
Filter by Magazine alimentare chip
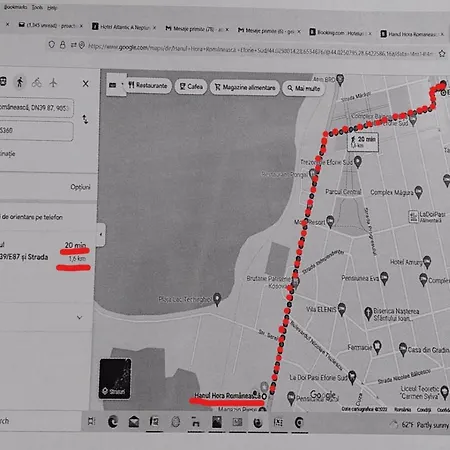click(245, 88)
